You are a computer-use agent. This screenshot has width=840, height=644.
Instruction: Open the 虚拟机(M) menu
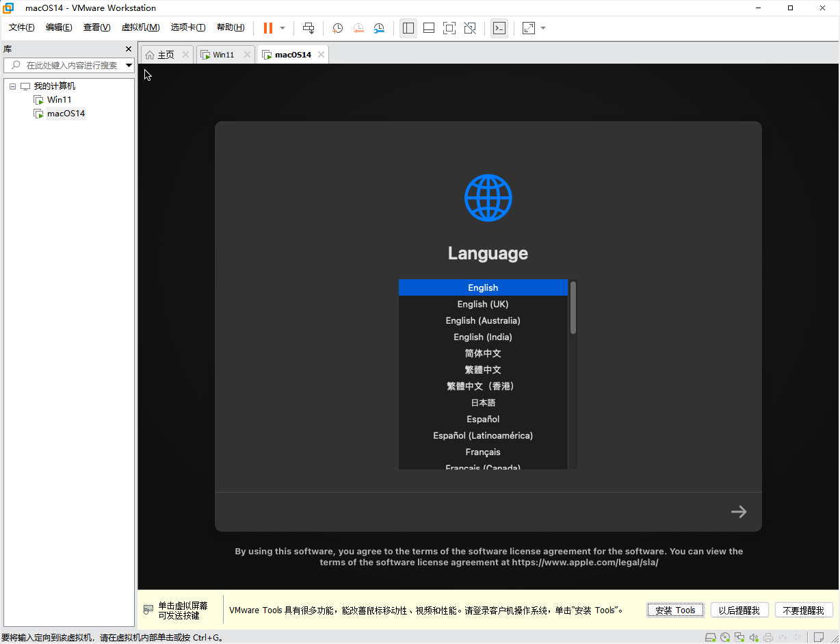click(140, 27)
